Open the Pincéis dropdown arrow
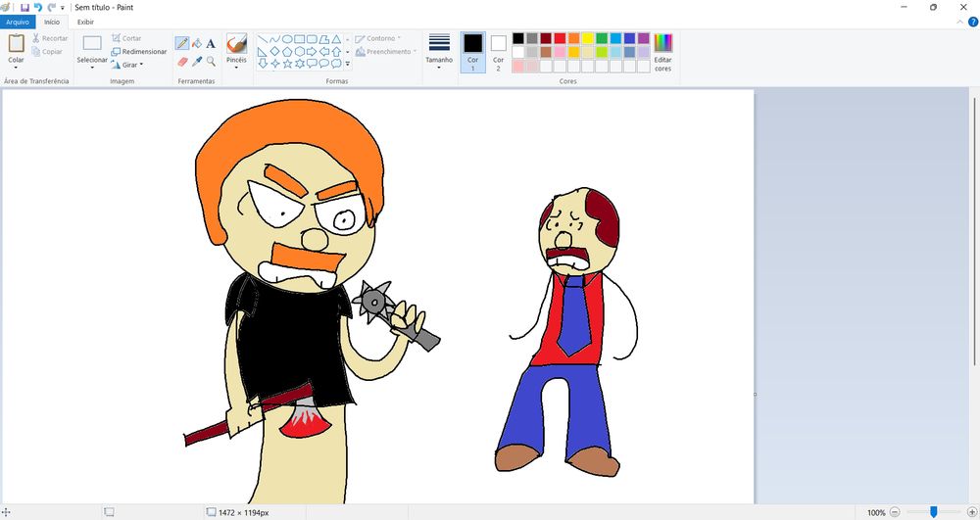 (x=236, y=68)
